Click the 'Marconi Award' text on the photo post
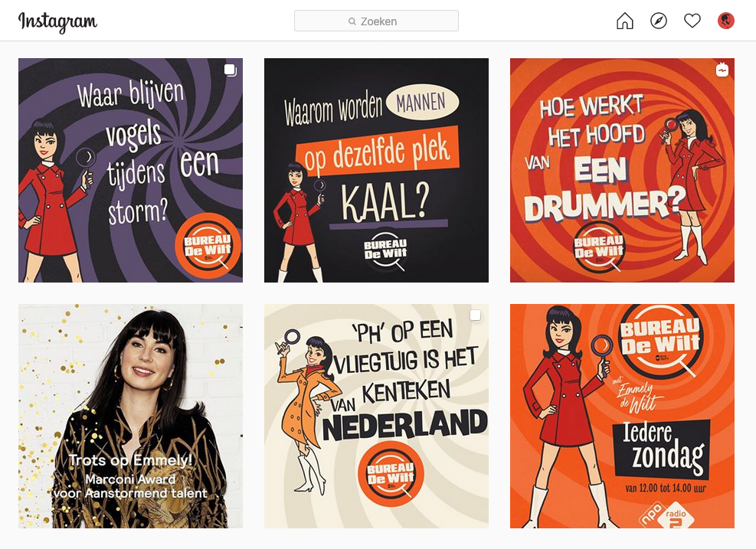 click(130, 479)
